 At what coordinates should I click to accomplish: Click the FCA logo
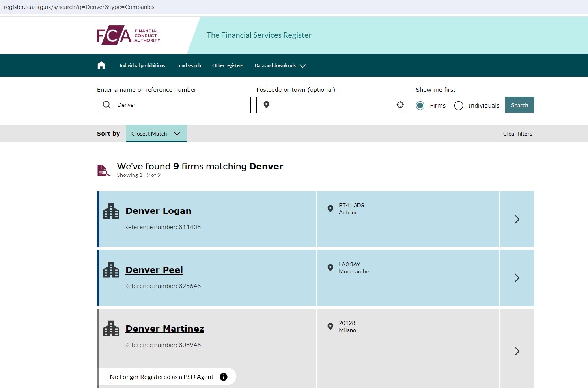tap(129, 35)
